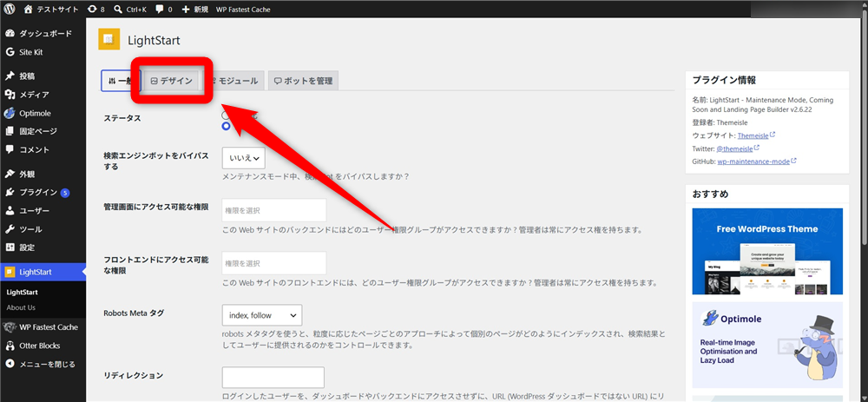Click the ステータス label
Viewport: 868px width, 402px height.
(122, 118)
